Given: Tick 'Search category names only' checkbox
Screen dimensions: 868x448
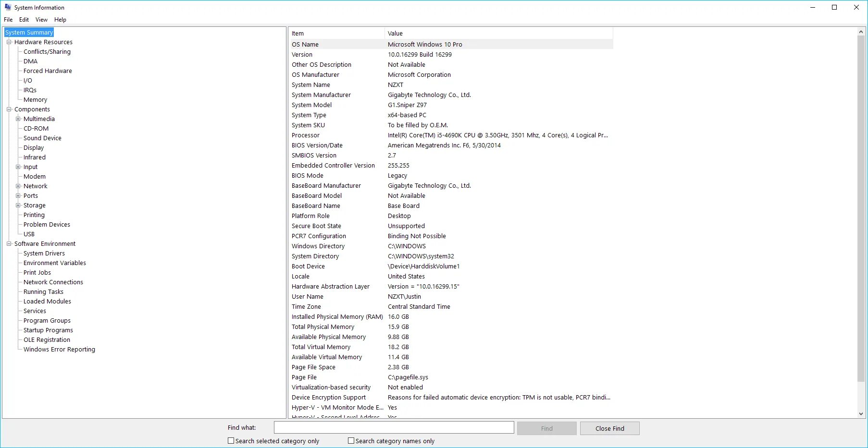Looking at the screenshot, I should click(351, 440).
